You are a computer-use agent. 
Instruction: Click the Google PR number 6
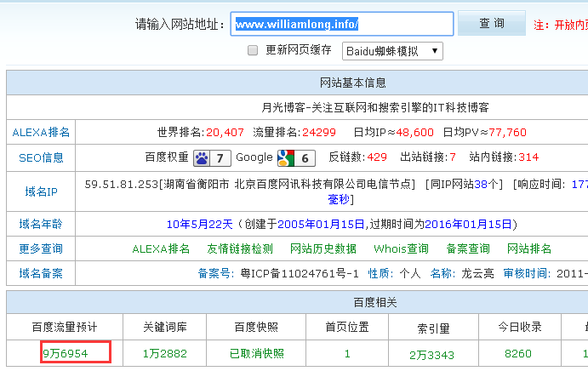tap(305, 158)
